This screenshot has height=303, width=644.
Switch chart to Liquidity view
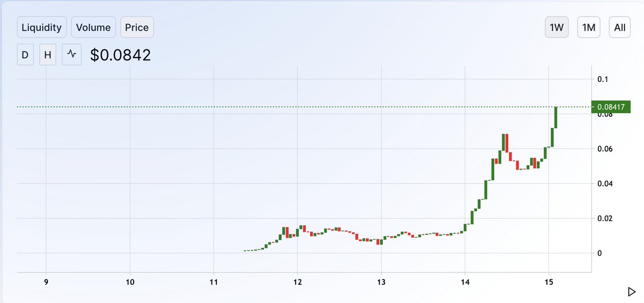pyautogui.click(x=41, y=27)
